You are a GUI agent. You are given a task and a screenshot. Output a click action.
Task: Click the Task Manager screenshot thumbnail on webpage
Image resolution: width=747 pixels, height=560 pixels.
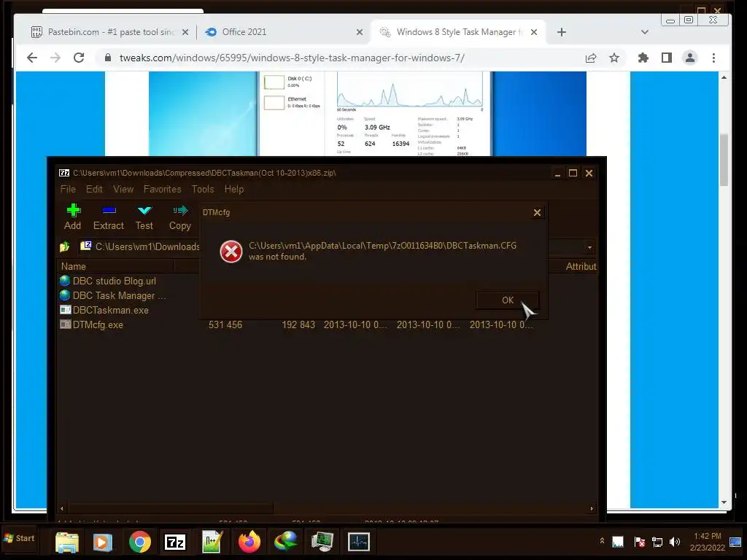(368, 114)
